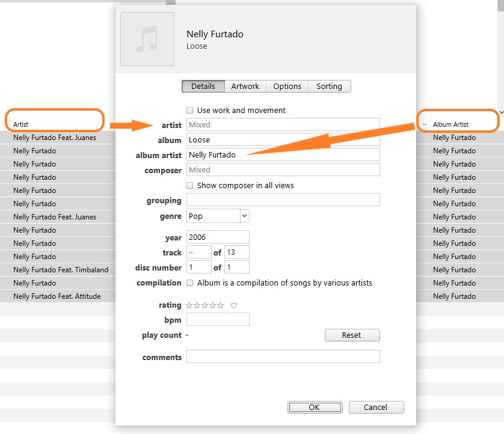The height and width of the screenshot is (434, 504).
Task: Open the Sorting tab
Action: pyautogui.click(x=329, y=86)
